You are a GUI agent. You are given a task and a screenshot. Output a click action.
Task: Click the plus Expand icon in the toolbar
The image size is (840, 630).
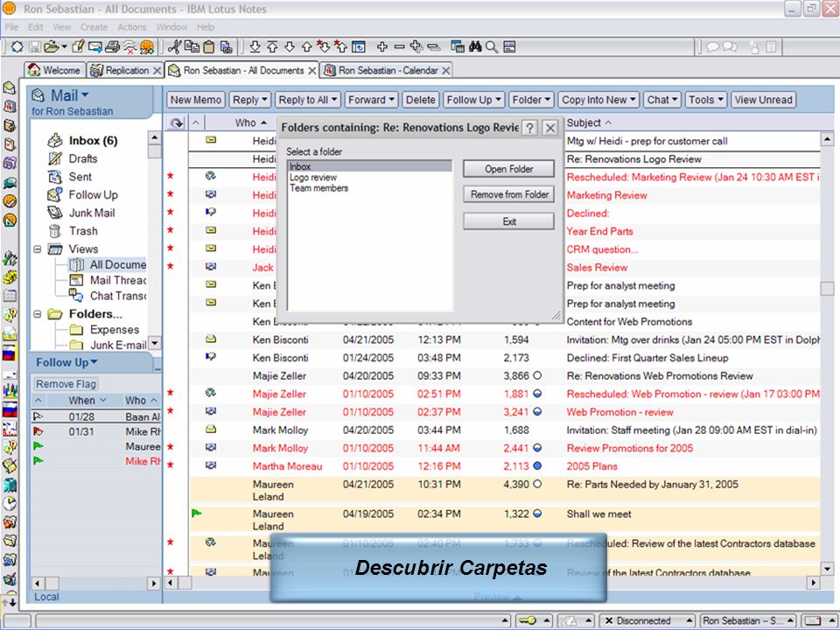[382, 47]
